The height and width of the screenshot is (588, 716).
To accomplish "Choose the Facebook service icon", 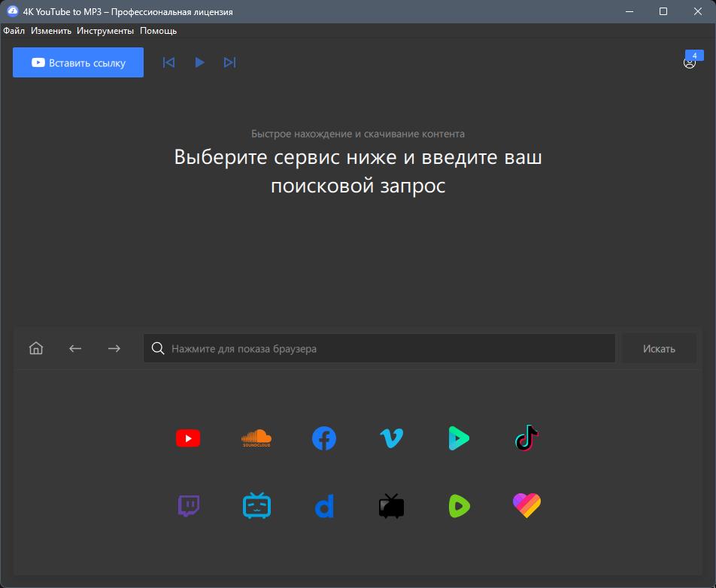I will click(323, 438).
